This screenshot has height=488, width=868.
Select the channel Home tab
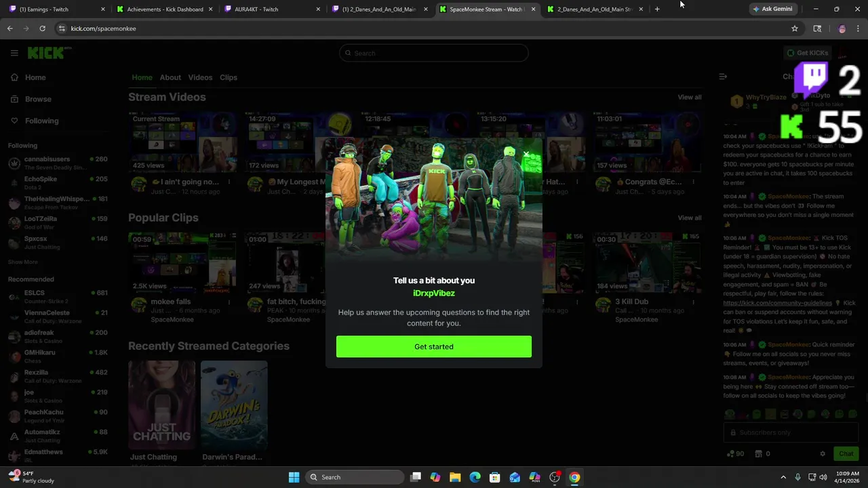click(142, 77)
